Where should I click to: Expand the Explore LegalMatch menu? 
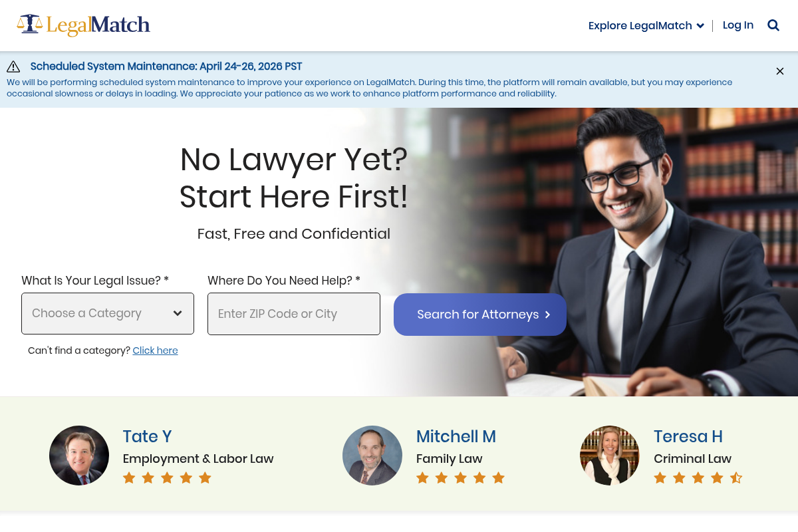pyautogui.click(x=646, y=26)
